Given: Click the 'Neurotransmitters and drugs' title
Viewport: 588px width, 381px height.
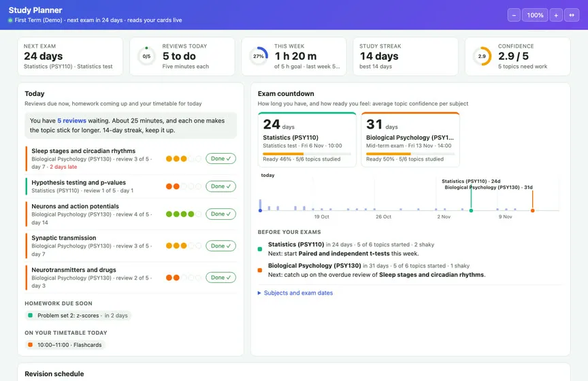Looking at the screenshot, I should point(74,269).
